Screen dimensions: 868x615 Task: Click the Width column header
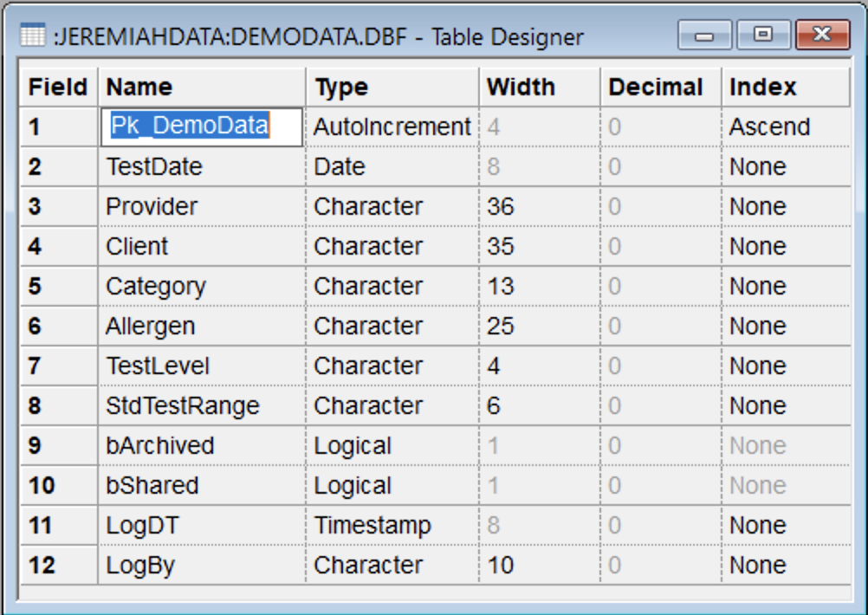538,87
